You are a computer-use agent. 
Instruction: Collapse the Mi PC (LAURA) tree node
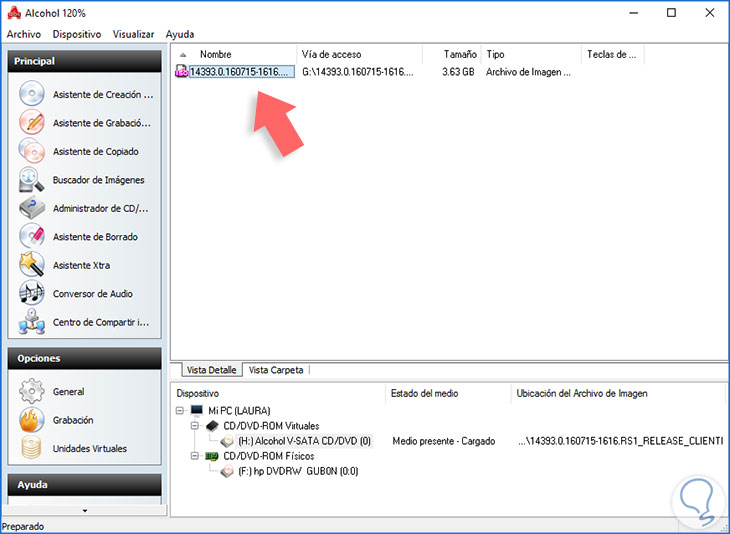pos(180,411)
